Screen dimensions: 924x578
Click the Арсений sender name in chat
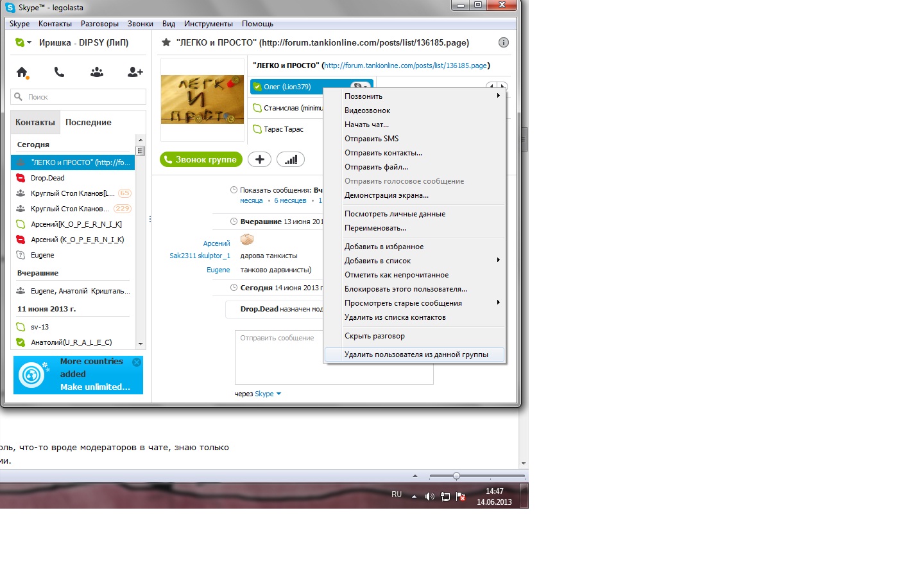tap(216, 243)
